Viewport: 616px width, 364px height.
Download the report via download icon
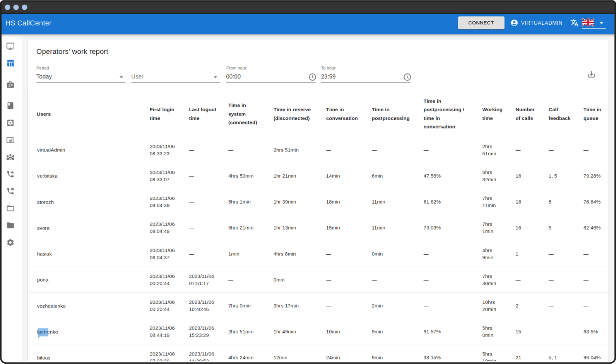(x=591, y=75)
